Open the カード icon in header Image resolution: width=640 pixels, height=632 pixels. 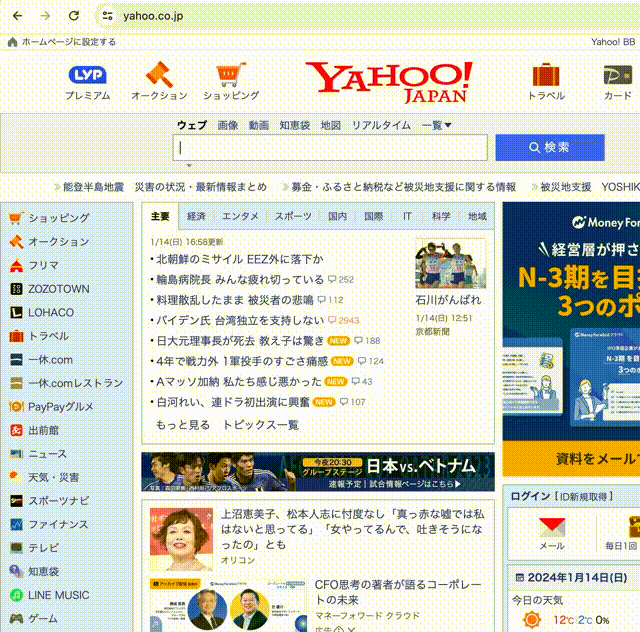pos(618,75)
